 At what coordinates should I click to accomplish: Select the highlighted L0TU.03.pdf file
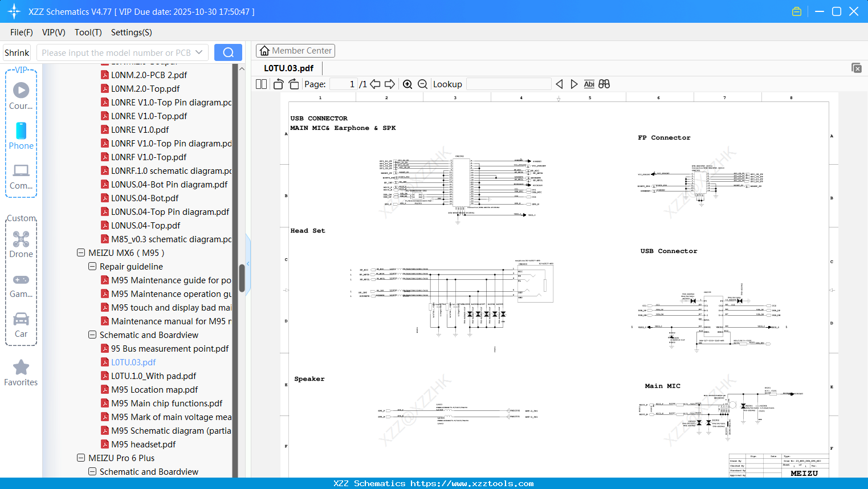133,362
